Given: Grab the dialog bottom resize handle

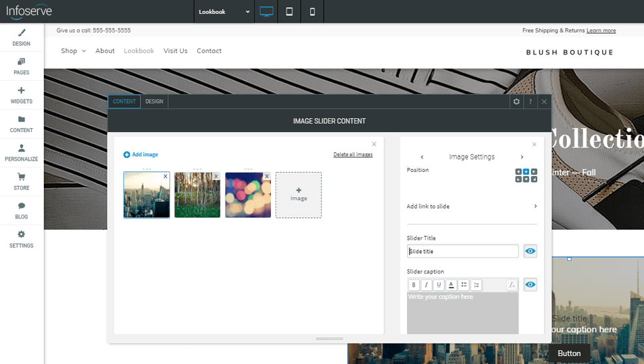Looking at the screenshot, I should click(x=329, y=339).
